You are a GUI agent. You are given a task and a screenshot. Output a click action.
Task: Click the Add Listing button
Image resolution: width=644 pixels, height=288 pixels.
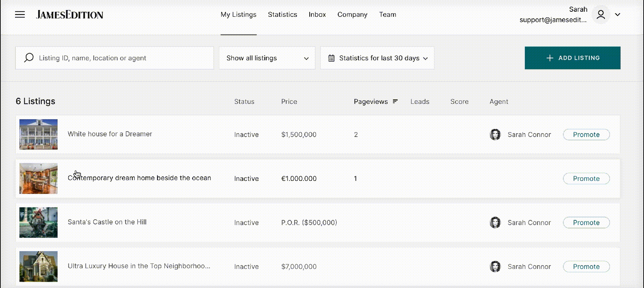click(x=573, y=58)
